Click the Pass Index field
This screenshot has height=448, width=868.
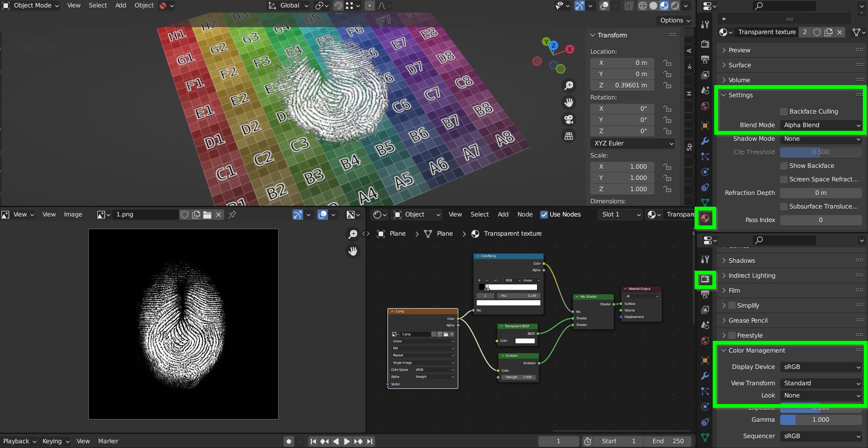[x=821, y=220]
